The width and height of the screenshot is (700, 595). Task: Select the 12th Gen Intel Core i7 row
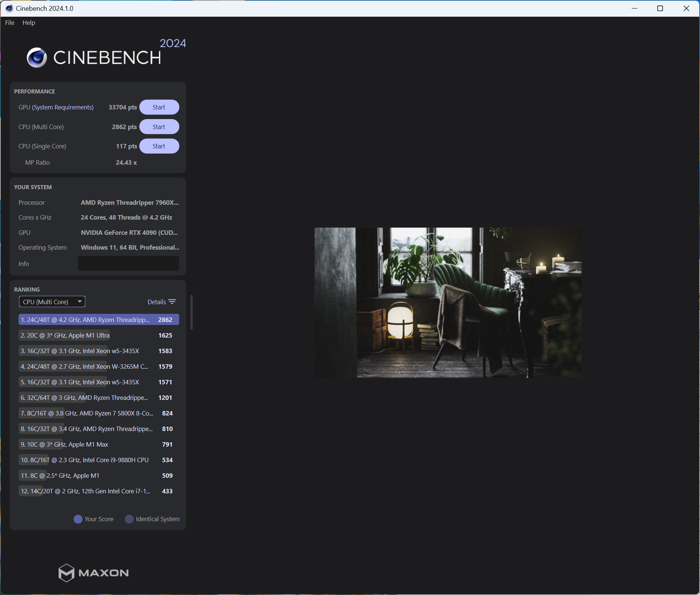(x=99, y=491)
